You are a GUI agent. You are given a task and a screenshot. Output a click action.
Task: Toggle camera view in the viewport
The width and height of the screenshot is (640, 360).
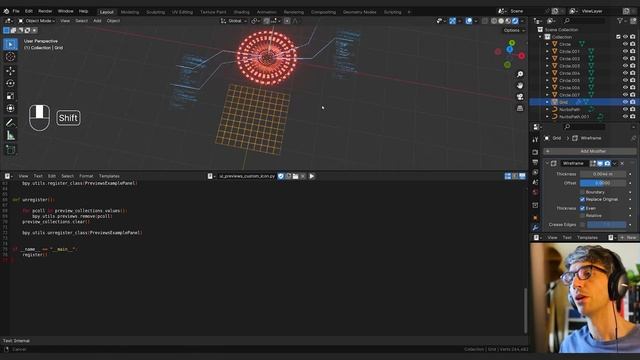coord(520,97)
